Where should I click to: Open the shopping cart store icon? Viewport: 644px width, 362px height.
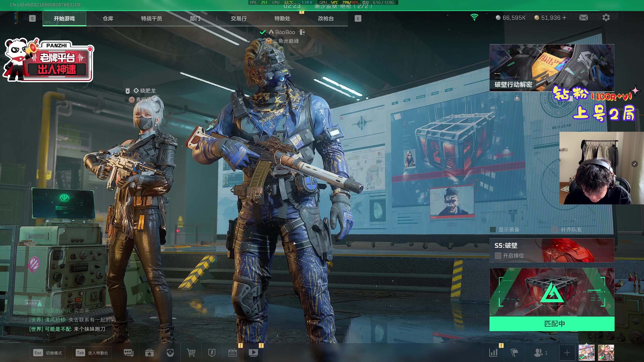pos(191,353)
